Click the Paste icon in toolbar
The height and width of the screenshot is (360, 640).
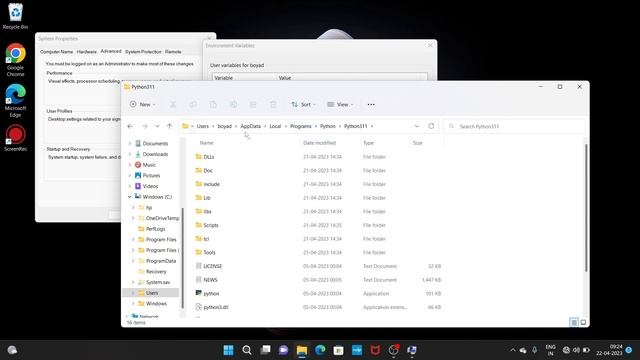213,104
